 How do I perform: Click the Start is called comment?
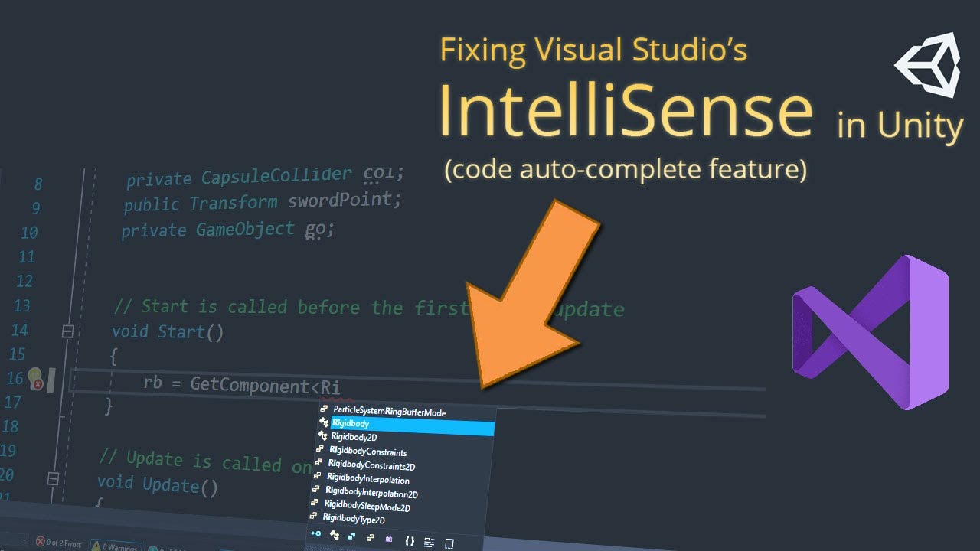pyautogui.click(x=368, y=308)
